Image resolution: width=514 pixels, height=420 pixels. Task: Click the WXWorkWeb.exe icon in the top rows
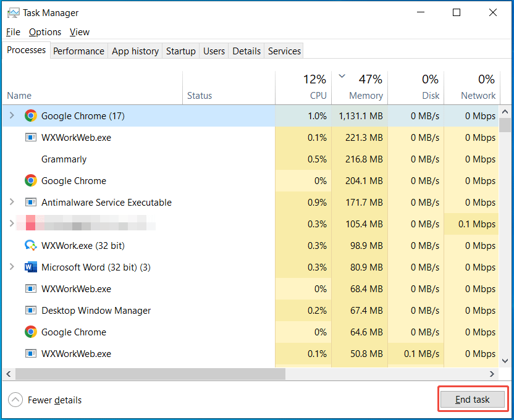(31, 137)
